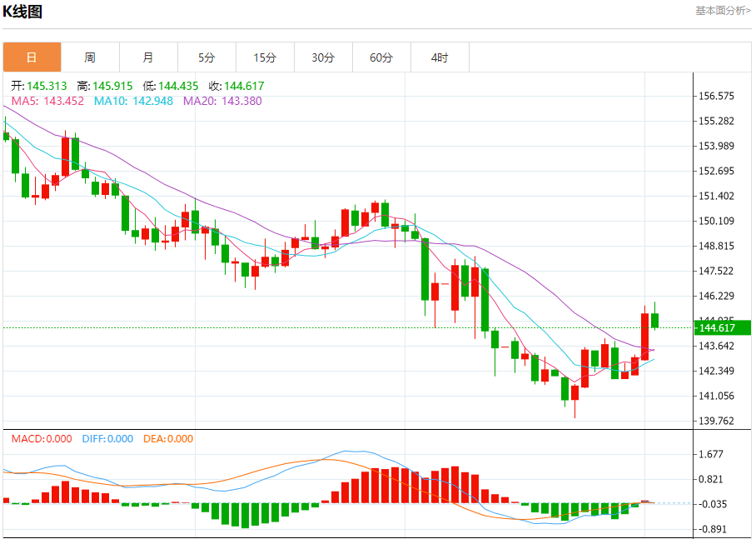Click the 1.677 MACD axis label

coord(711,454)
